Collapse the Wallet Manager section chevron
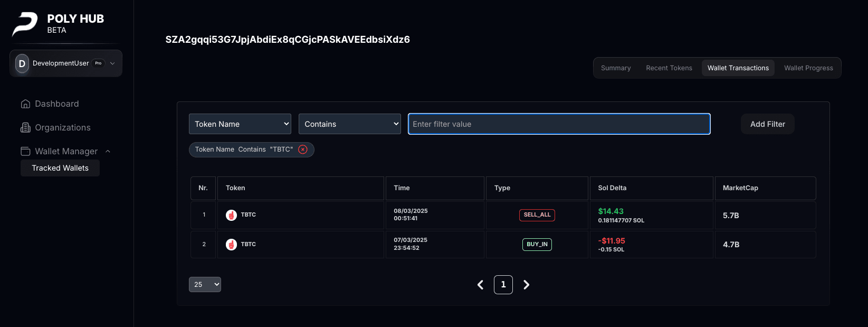The image size is (868, 327). 108,152
